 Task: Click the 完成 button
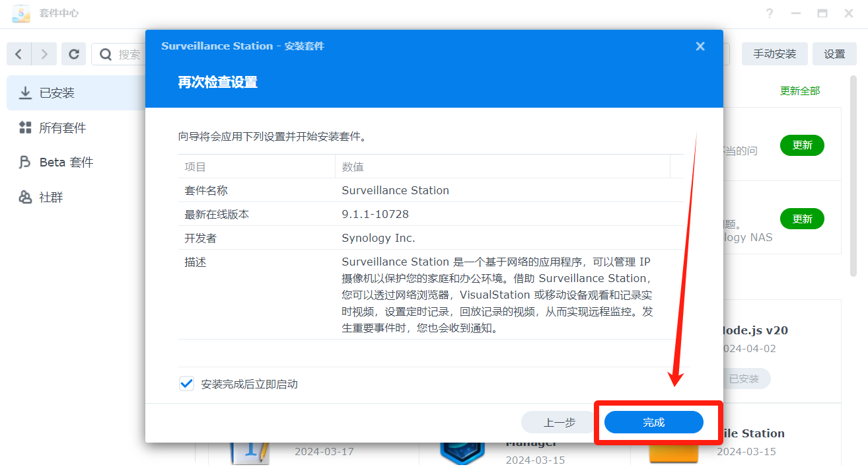653,423
